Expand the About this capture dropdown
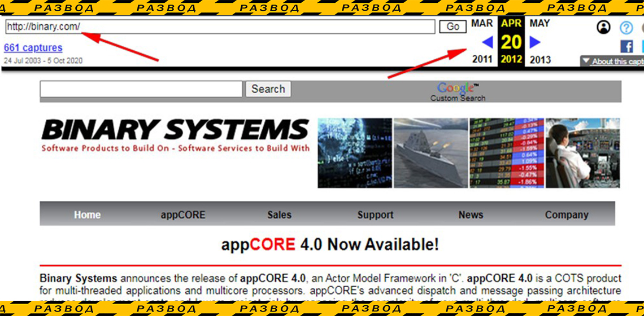This screenshot has width=644, height=316. (x=612, y=62)
